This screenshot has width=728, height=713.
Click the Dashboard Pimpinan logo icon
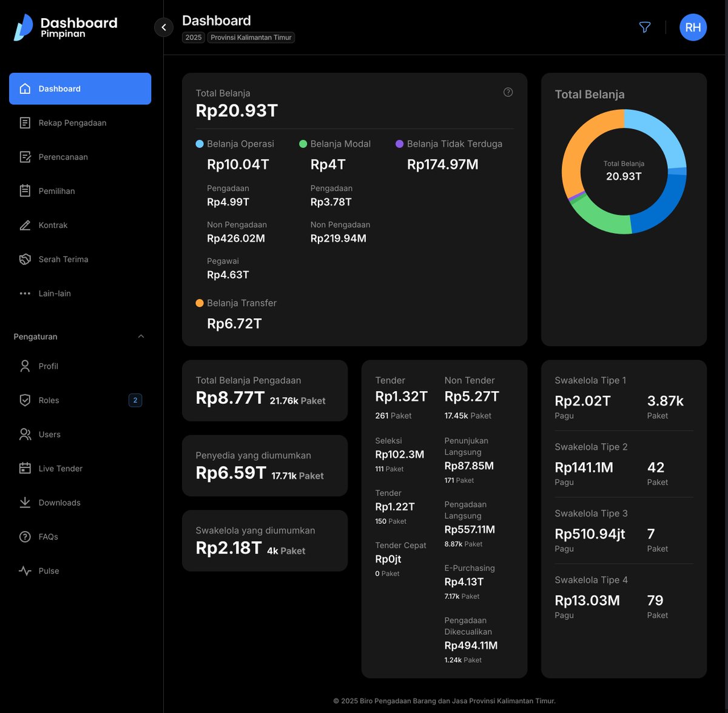24,27
